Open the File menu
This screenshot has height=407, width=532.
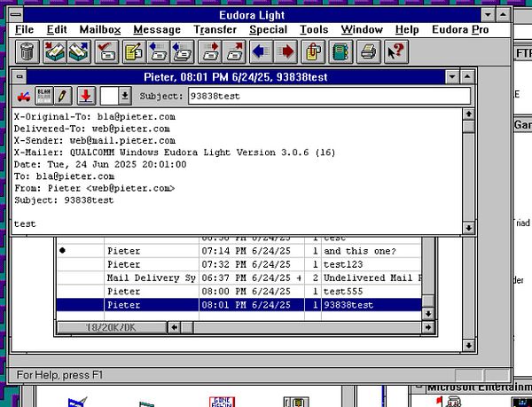25,29
